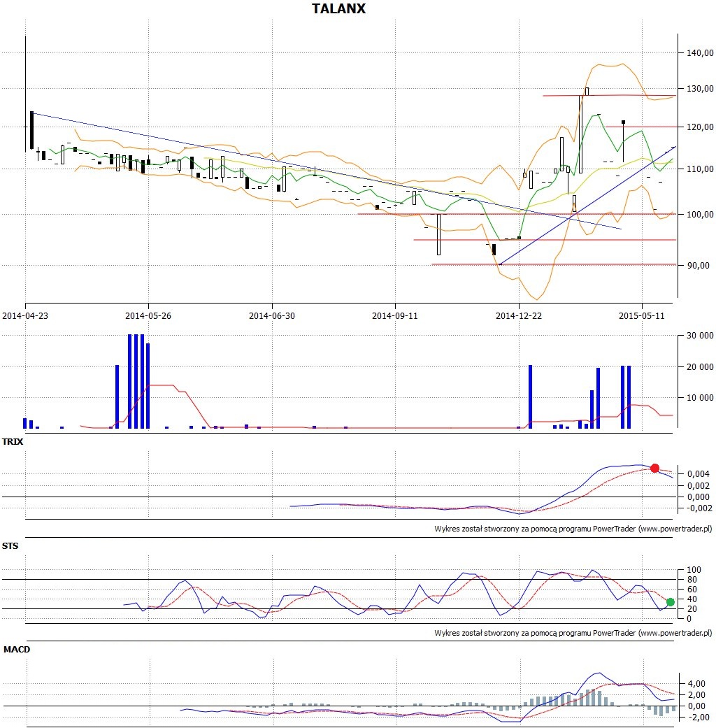Viewport: 716px width, 728px height.
Task: Select the STS 100 axis value
Action: pyautogui.click(x=694, y=570)
